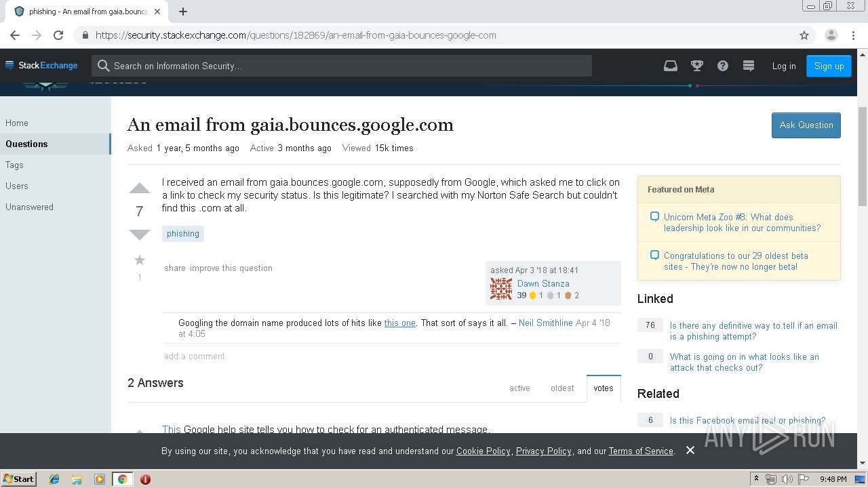The width and height of the screenshot is (868, 488).
Task: Open the 'this one' link in comment
Action: (400, 323)
